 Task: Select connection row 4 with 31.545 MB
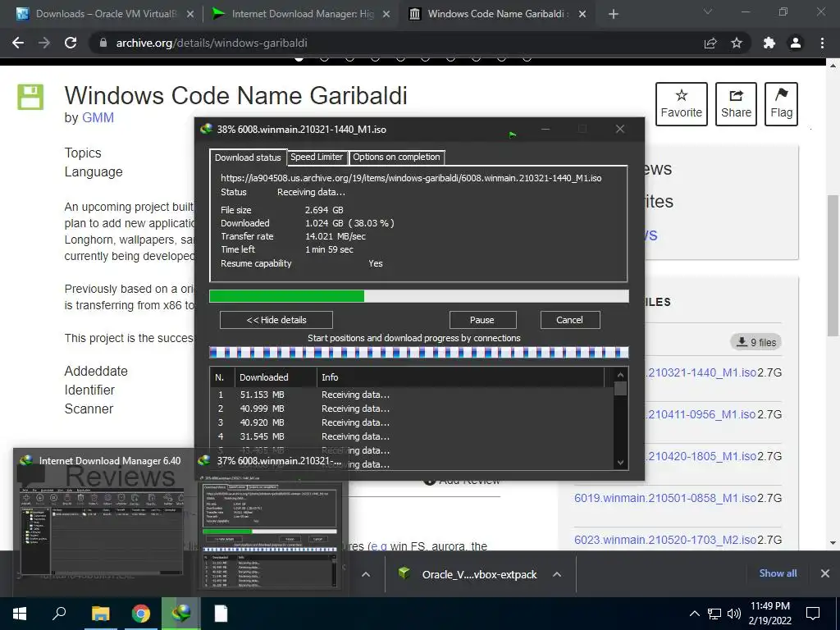click(x=412, y=436)
